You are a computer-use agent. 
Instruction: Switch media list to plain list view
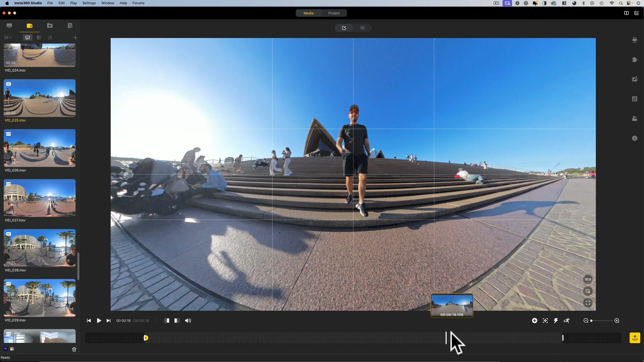[50, 38]
